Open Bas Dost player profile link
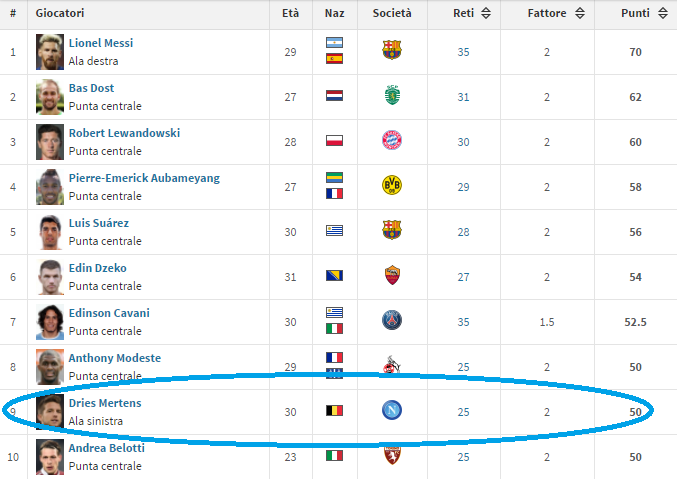Screen dimensions: 677x479 [91, 88]
